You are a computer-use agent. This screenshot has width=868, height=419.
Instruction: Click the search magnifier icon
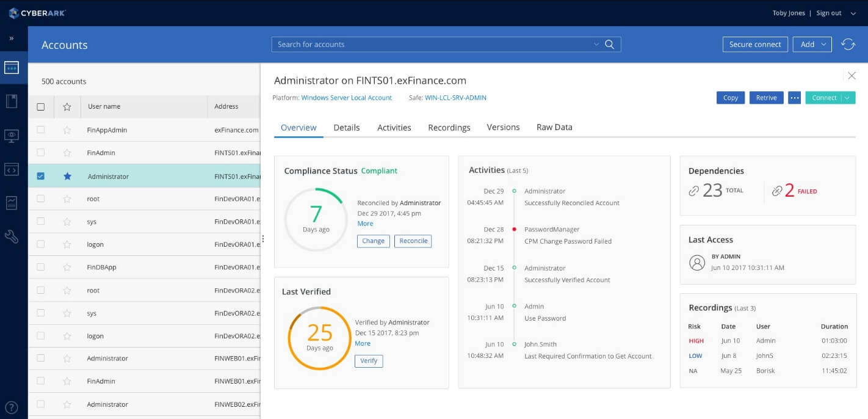pyautogui.click(x=609, y=44)
